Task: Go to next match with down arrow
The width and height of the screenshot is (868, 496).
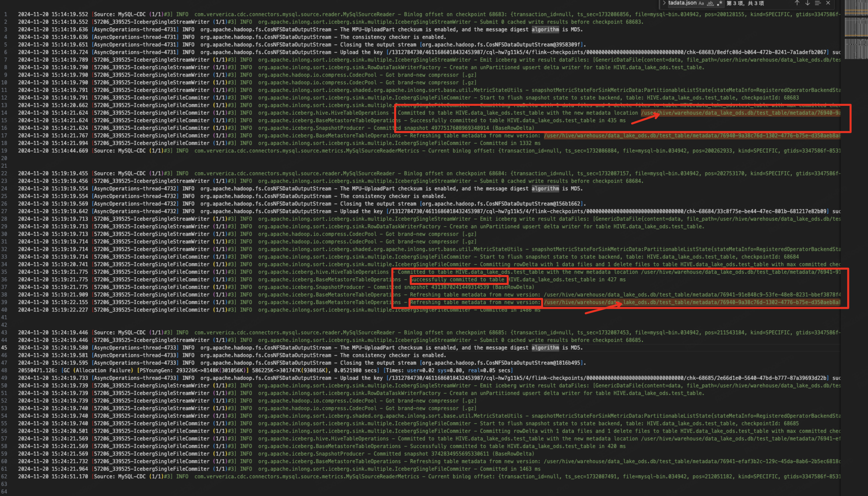Action: click(807, 3)
